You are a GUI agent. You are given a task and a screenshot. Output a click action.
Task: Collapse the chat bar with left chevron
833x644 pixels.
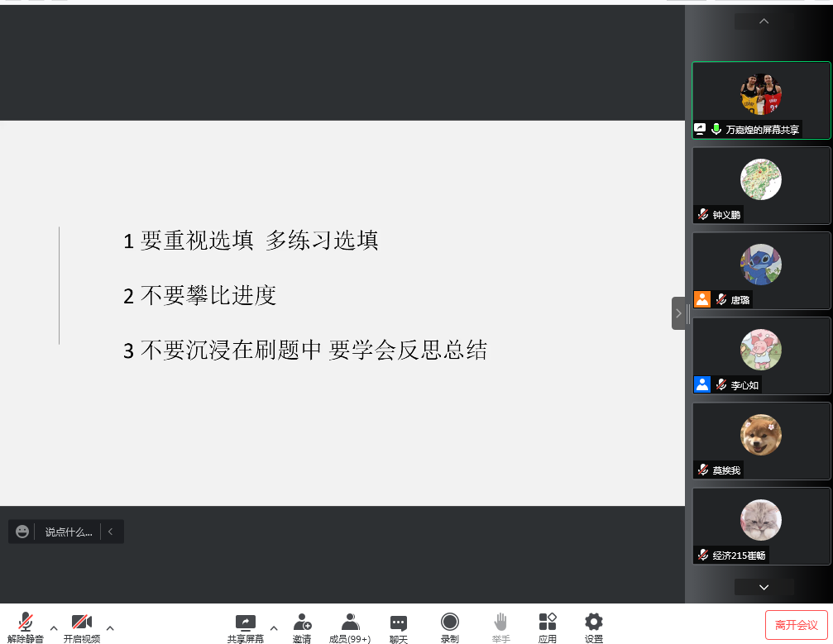click(111, 532)
